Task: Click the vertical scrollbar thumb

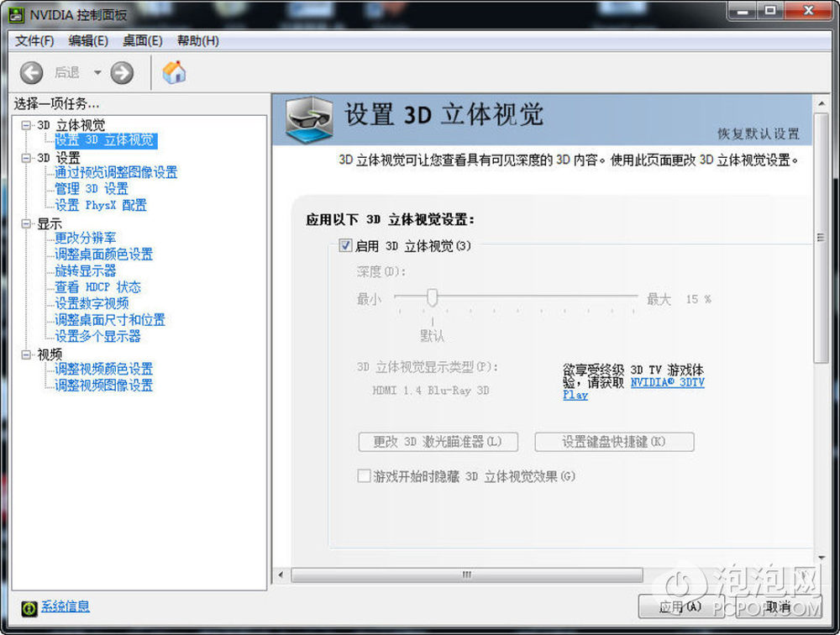Action: [x=822, y=238]
